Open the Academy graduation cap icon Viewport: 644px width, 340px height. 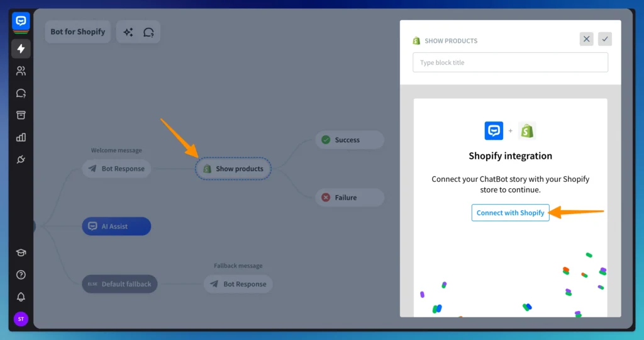pyautogui.click(x=21, y=252)
